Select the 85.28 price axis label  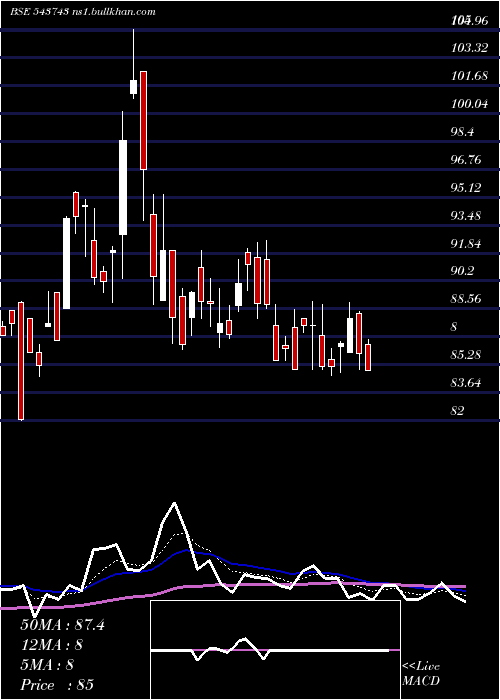point(467,355)
